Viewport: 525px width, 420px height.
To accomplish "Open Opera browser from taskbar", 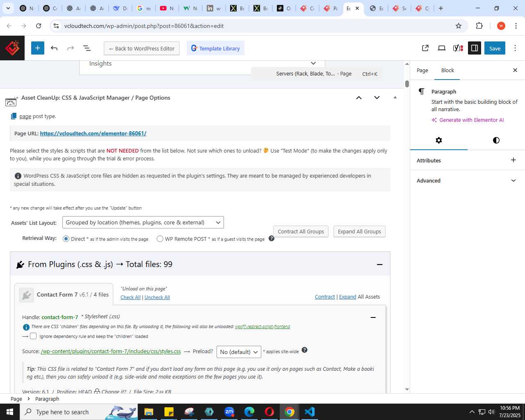I will tap(269, 412).
